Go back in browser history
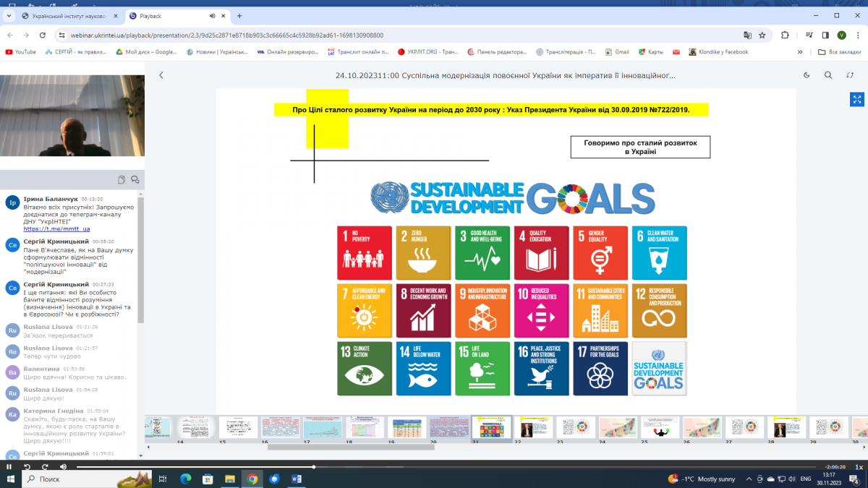The width and height of the screenshot is (868, 488). 9,35
